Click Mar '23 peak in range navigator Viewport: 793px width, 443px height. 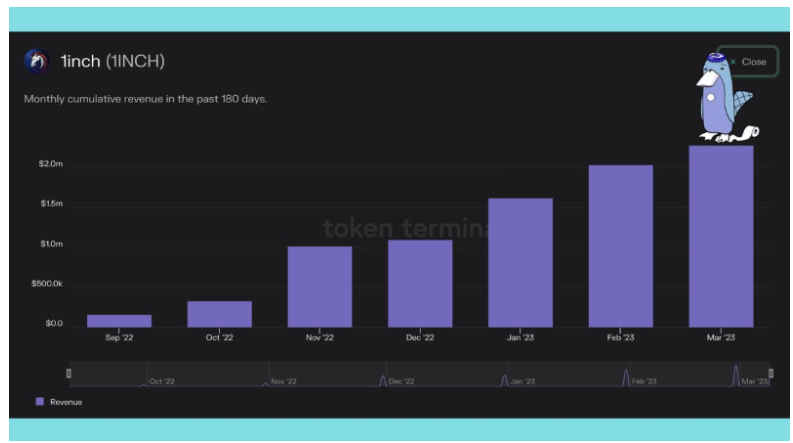point(736,376)
